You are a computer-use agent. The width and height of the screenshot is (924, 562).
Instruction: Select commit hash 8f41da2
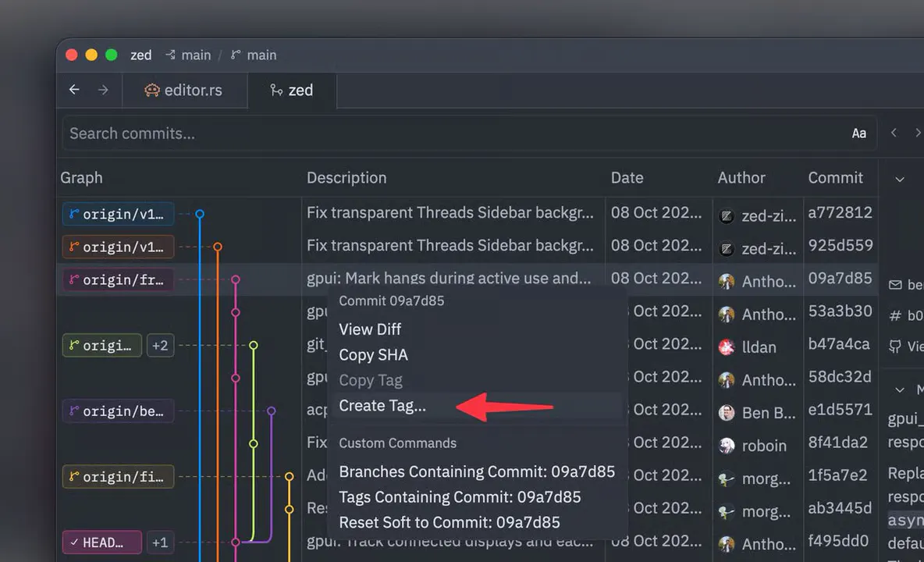(837, 443)
